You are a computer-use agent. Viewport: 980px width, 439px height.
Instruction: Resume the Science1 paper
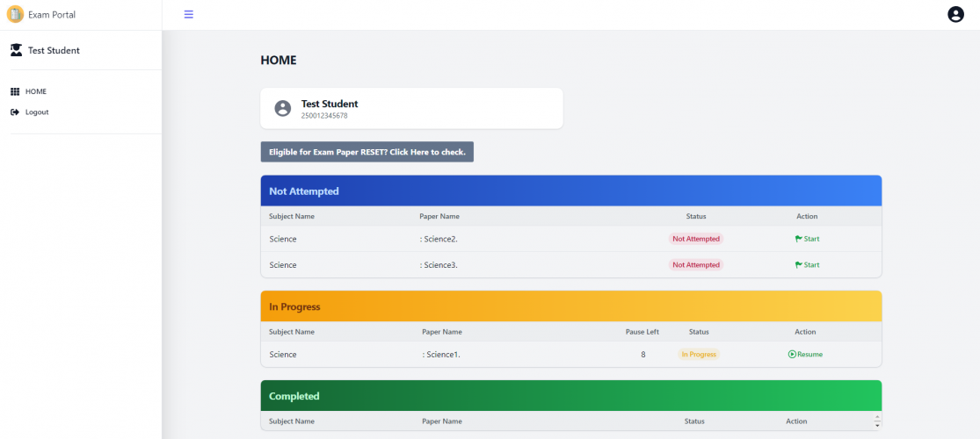click(x=805, y=354)
